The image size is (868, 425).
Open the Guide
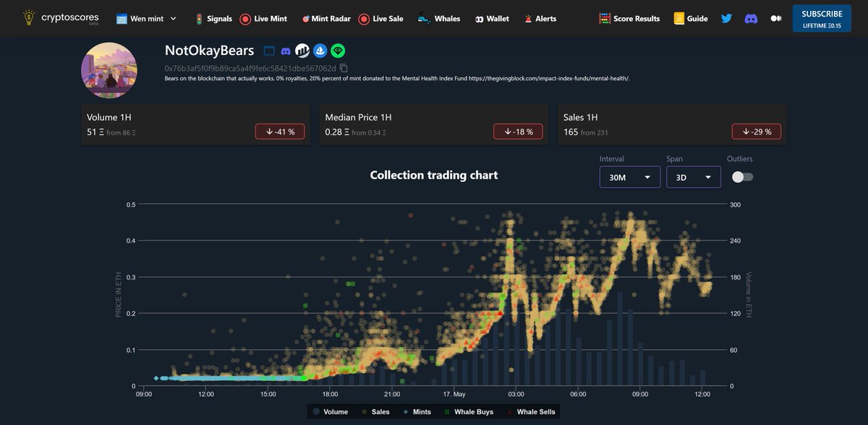691,19
